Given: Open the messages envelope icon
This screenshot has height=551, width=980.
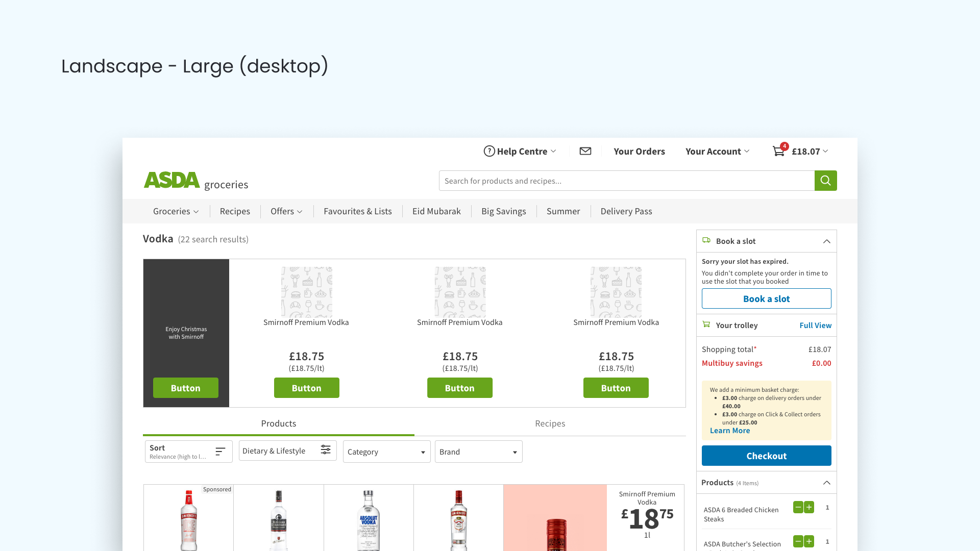Looking at the screenshot, I should click(x=585, y=151).
